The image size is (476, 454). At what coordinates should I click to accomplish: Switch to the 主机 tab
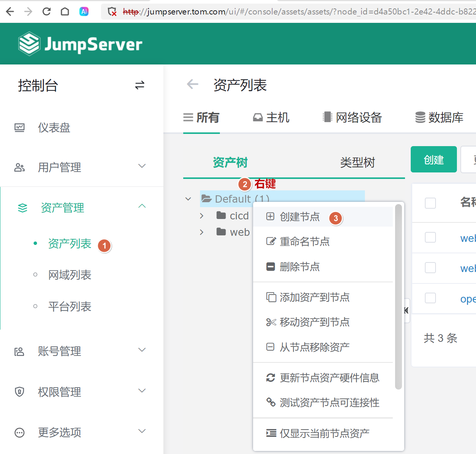pyautogui.click(x=271, y=118)
